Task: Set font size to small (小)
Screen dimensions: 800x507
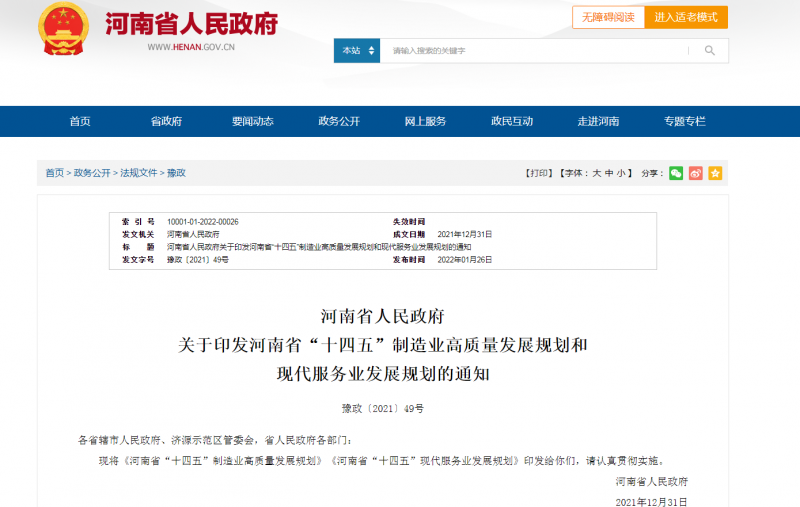Action: (622, 173)
